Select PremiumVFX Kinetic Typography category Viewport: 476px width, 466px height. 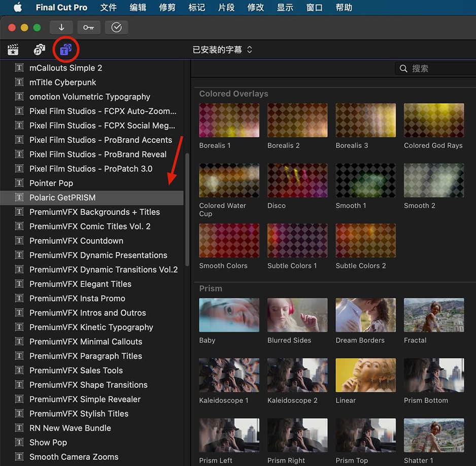(x=91, y=327)
